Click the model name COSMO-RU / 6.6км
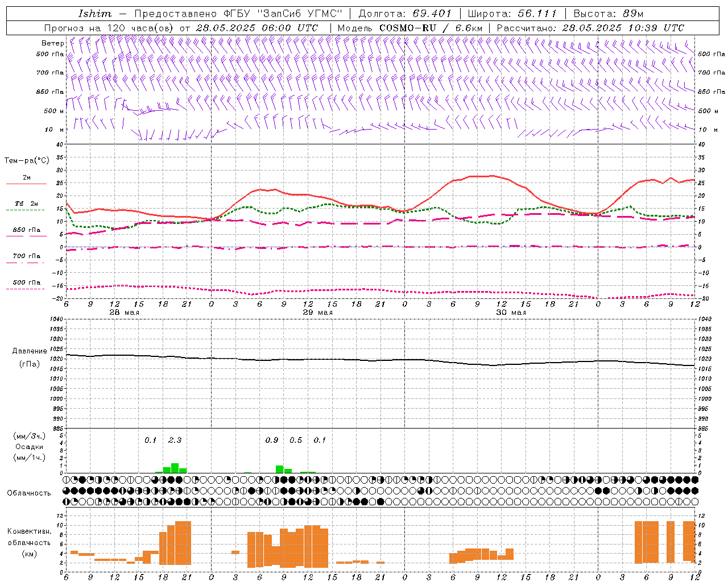Image resolution: width=728 pixels, height=582 pixels. [x=431, y=28]
